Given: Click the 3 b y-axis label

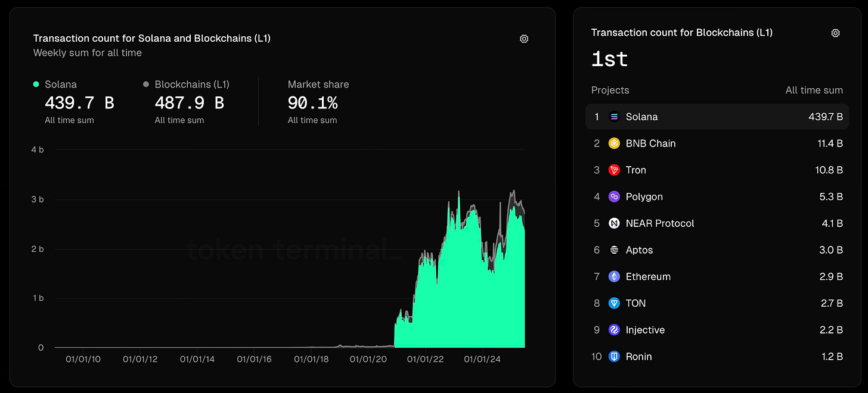Looking at the screenshot, I should [x=38, y=199].
